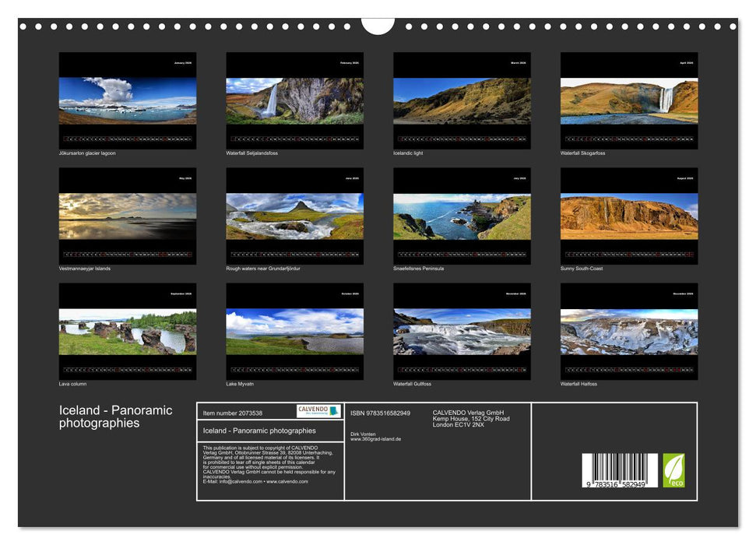Click the www.calvendo.com link in copyright text
Screen dimensions: 756x545
287,483
